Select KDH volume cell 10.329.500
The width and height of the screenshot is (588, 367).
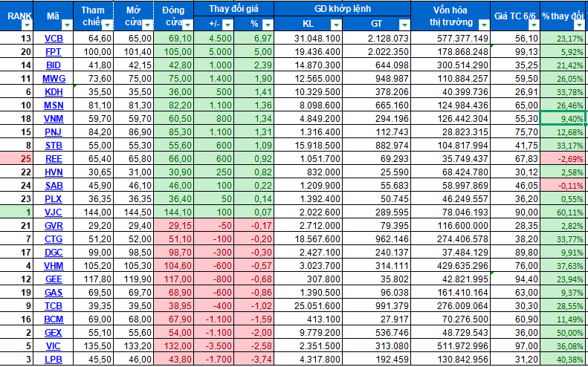pyautogui.click(x=308, y=92)
